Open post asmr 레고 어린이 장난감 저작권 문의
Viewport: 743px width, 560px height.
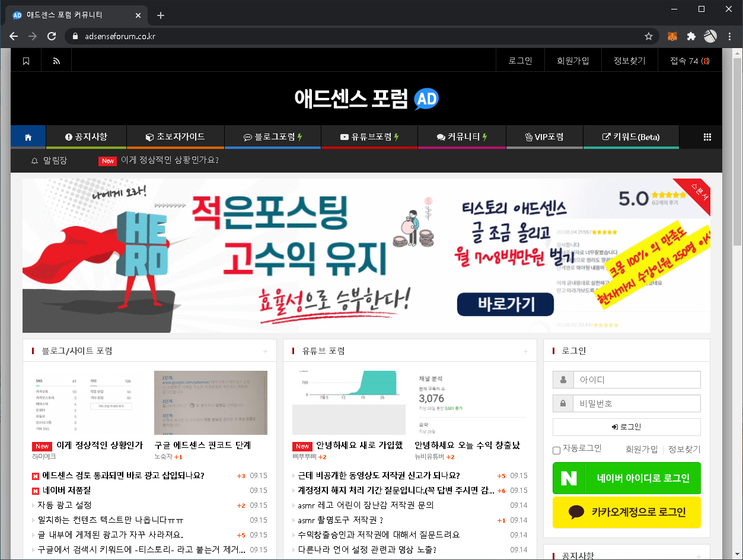pos(366,505)
